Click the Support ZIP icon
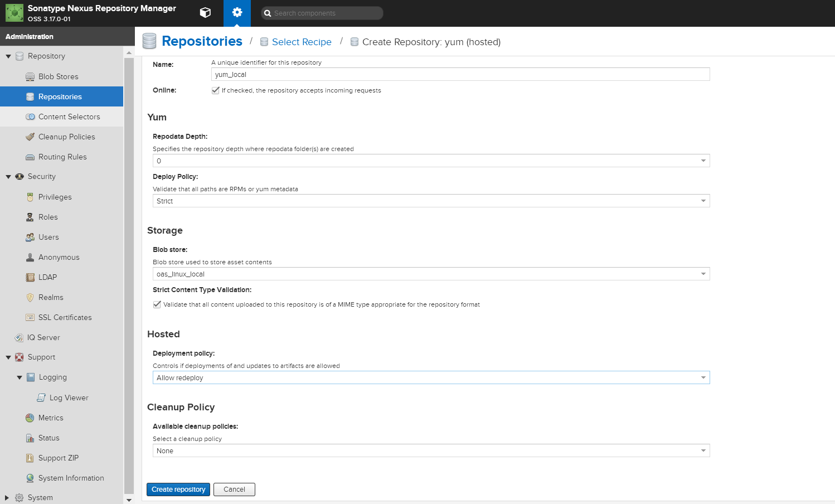Screen dimensions: 835x504 coord(30,458)
